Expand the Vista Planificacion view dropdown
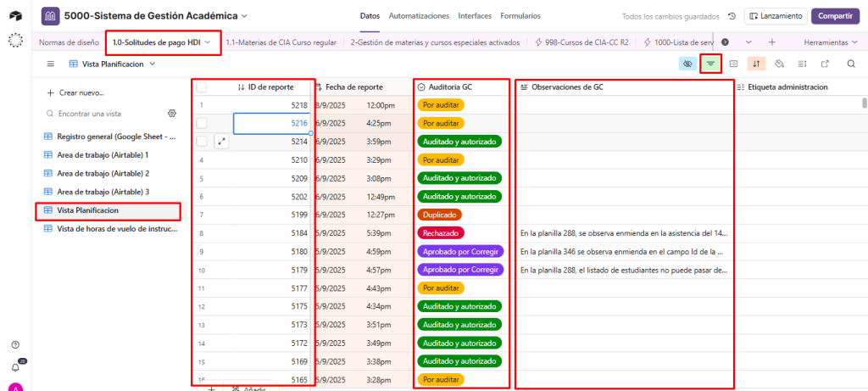The image size is (868, 391). click(113, 64)
